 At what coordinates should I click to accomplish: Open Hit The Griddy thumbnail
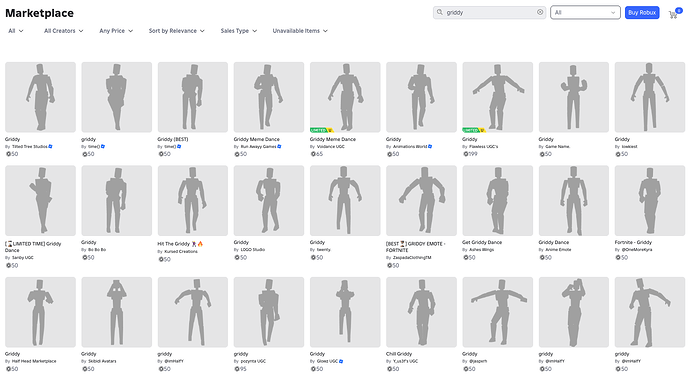pyautogui.click(x=193, y=201)
